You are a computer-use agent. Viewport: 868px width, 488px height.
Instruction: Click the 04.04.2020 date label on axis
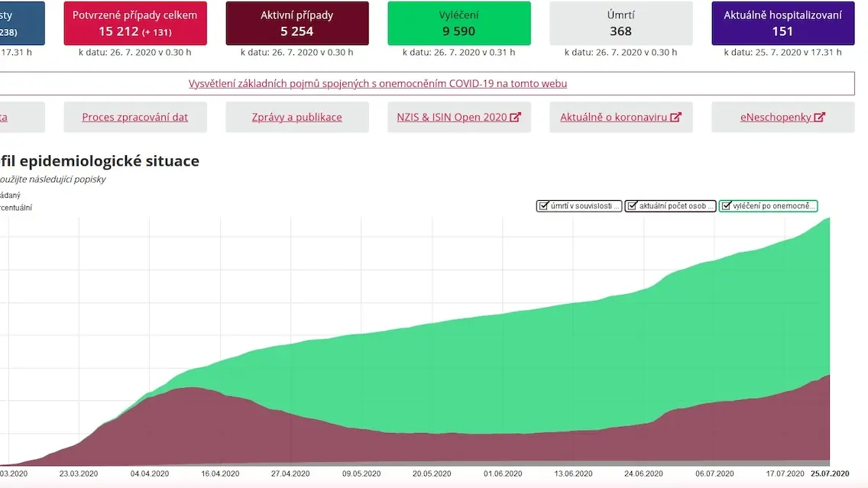150,473
